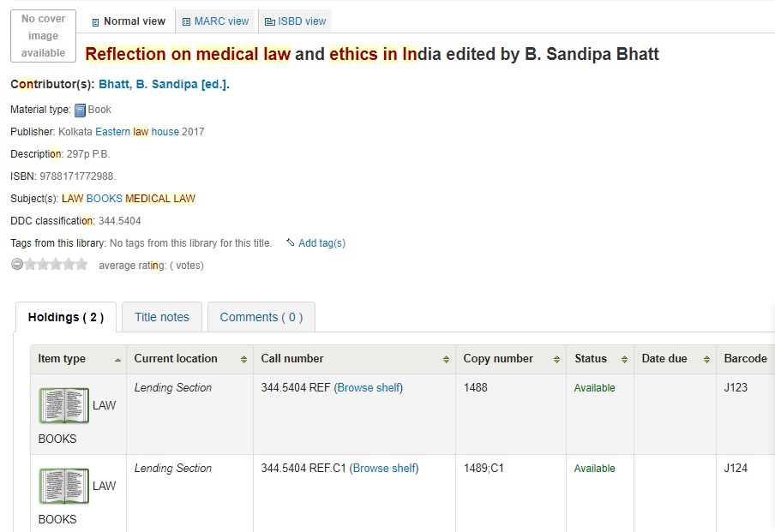The width and height of the screenshot is (775, 532).
Task: Click the pencil icon beside Add tag(s)
Action: tap(291, 242)
